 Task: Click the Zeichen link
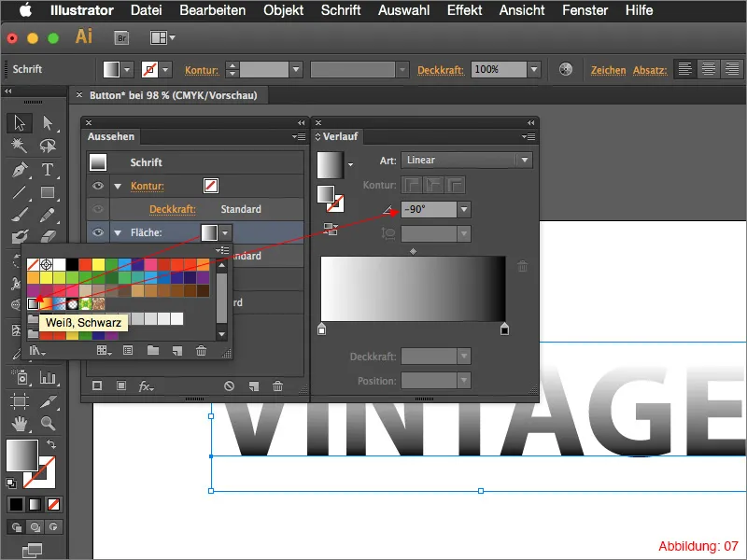[609, 70]
